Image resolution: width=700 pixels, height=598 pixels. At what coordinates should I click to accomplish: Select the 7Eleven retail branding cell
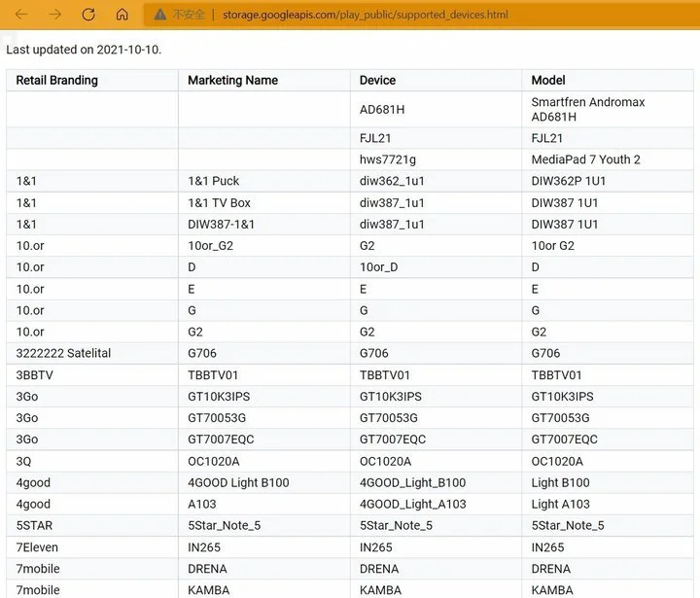pyautogui.click(x=92, y=547)
